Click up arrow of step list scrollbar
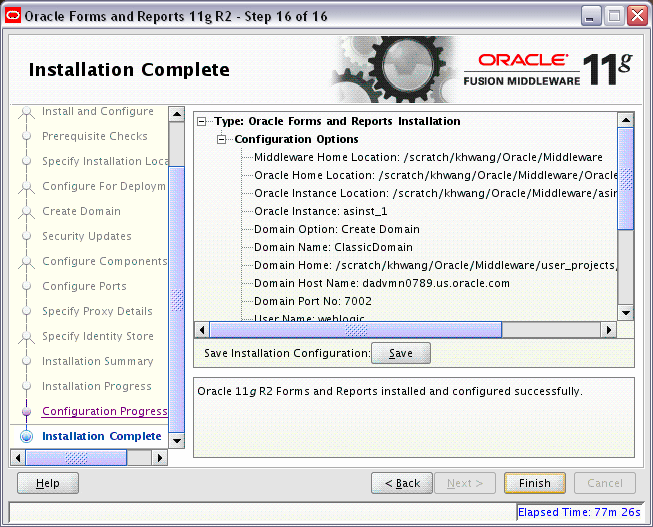The height and width of the screenshot is (527, 653). click(x=177, y=114)
